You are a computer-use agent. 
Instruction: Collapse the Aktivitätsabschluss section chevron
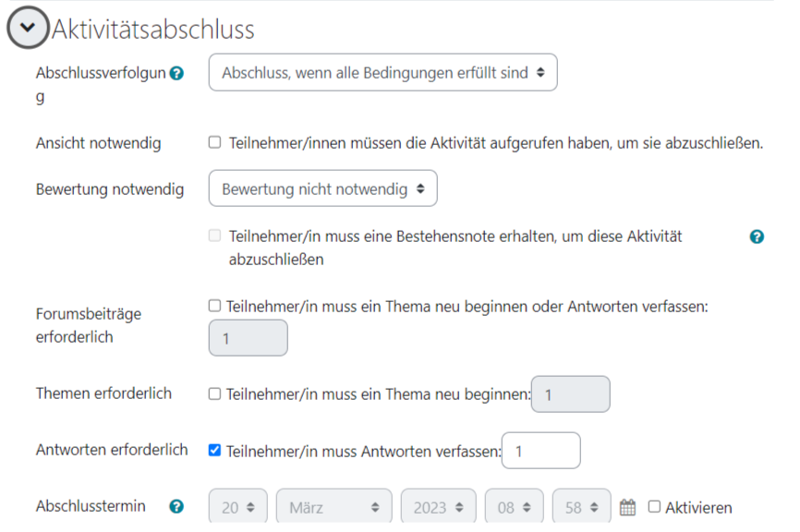tap(28, 28)
